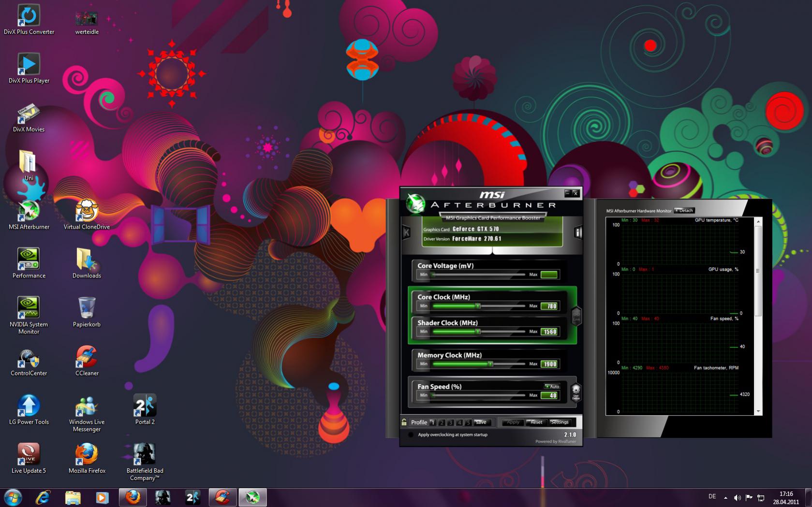This screenshot has width=812, height=507.
Task: Toggle the Link clocks button beside Core Clock
Action: click(x=576, y=316)
